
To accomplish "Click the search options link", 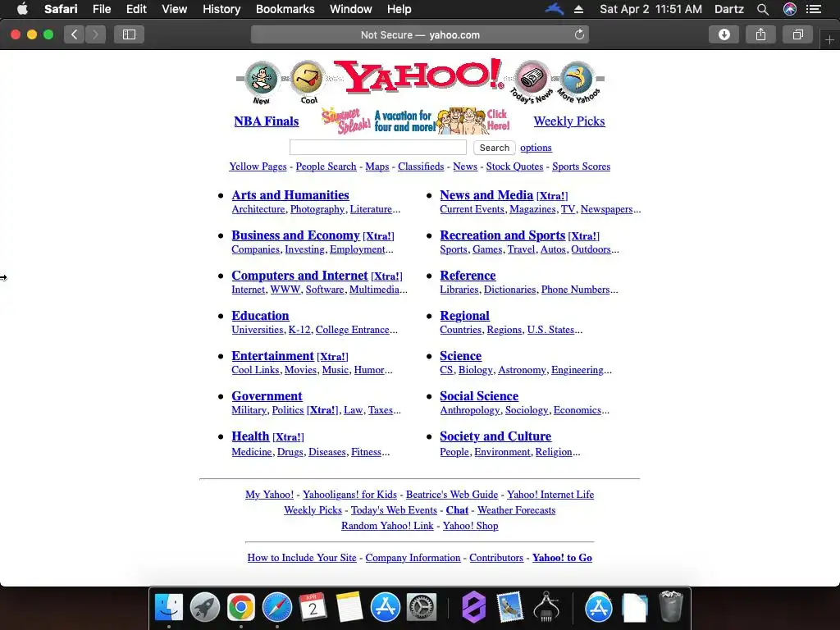I will pos(536,148).
